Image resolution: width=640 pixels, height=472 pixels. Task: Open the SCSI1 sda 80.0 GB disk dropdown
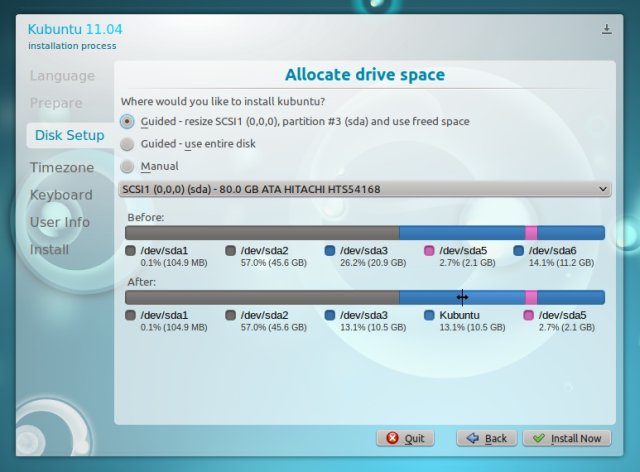click(x=364, y=189)
